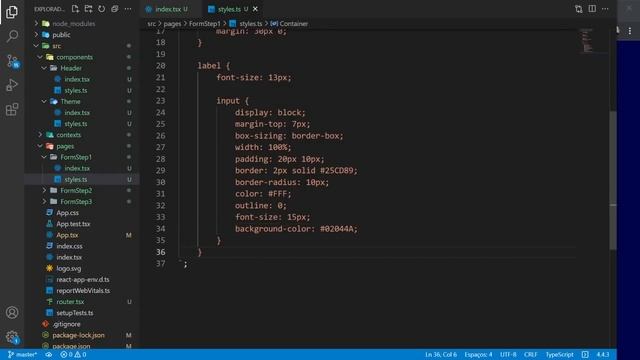640x360 pixels.
Task: Change file encoding UTF-8
Action: point(508,354)
